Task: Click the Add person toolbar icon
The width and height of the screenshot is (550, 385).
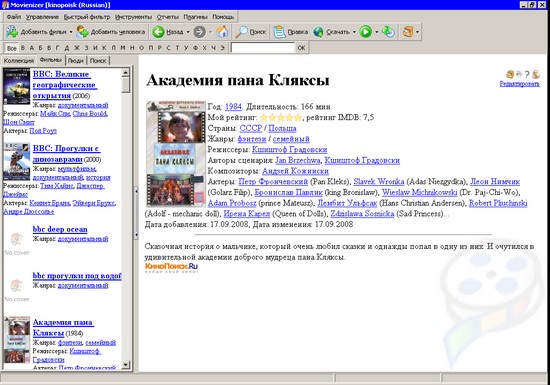Action: tap(82, 32)
